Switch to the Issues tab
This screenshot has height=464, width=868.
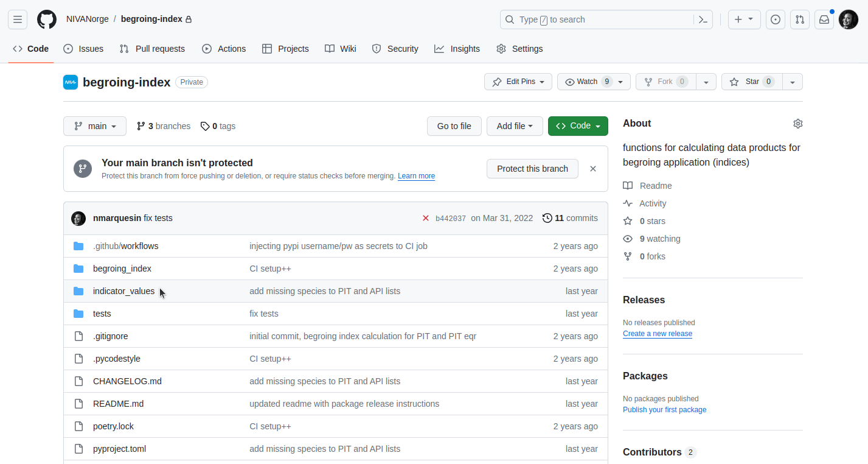point(83,49)
